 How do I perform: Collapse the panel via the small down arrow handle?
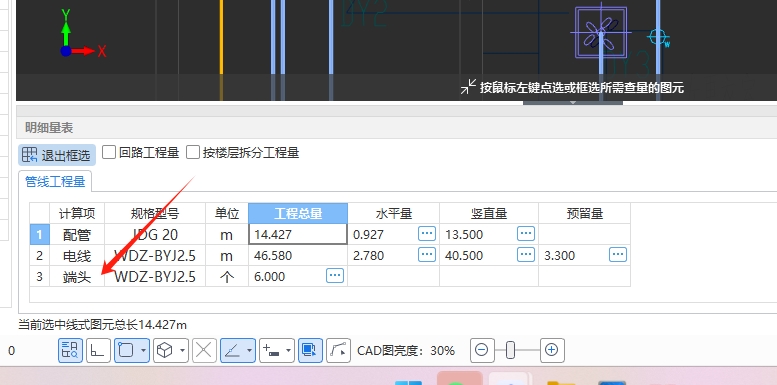click(x=573, y=103)
